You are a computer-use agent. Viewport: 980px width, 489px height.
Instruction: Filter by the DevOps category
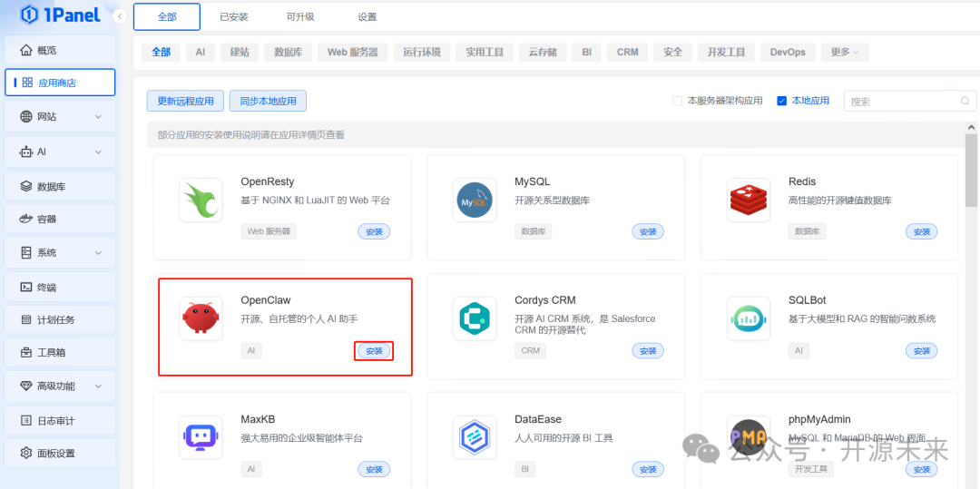(788, 53)
